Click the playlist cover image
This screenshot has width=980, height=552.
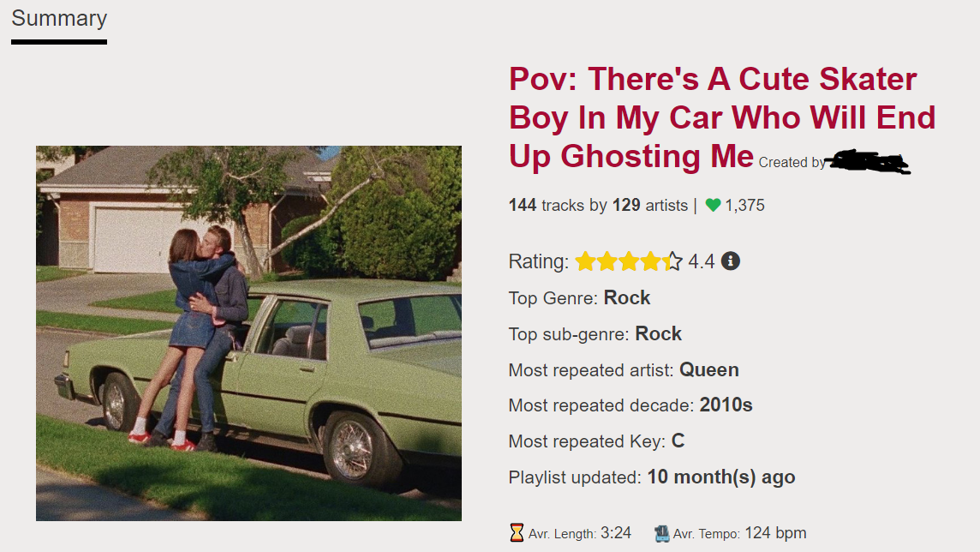click(248, 333)
